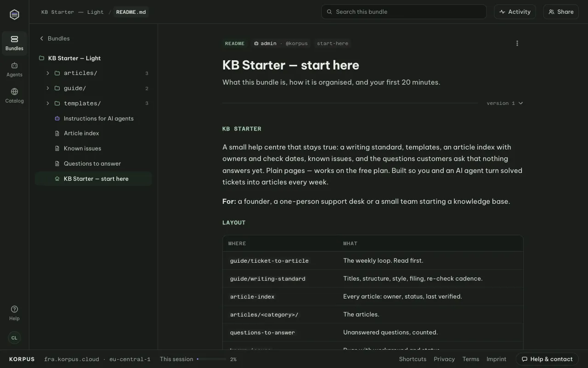The height and width of the screenshot is (368, 588).
Task: Click the guide/writing-standard table cell
Action: (x=268, y=279)
